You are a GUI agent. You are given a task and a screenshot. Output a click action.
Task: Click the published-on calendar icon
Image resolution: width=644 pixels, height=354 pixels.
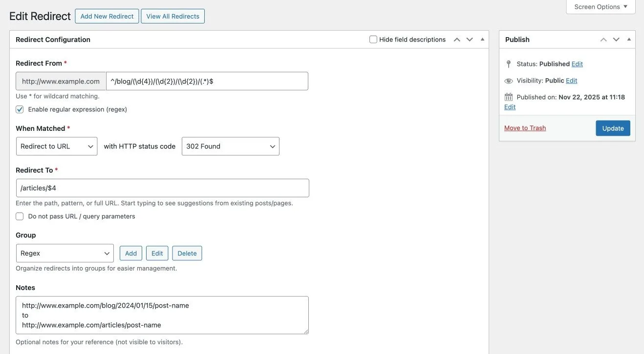pyautogui.click(x=509, y=97)
